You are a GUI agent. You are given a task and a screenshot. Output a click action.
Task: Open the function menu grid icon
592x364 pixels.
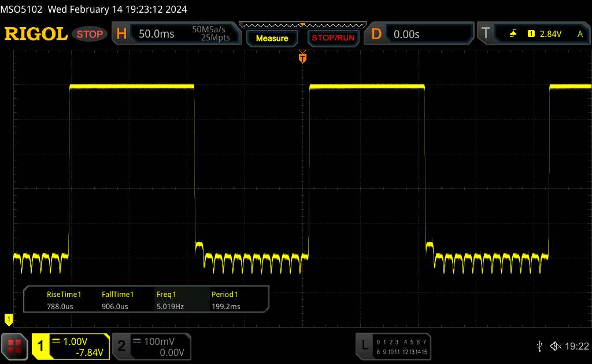[x=15, y=346]
